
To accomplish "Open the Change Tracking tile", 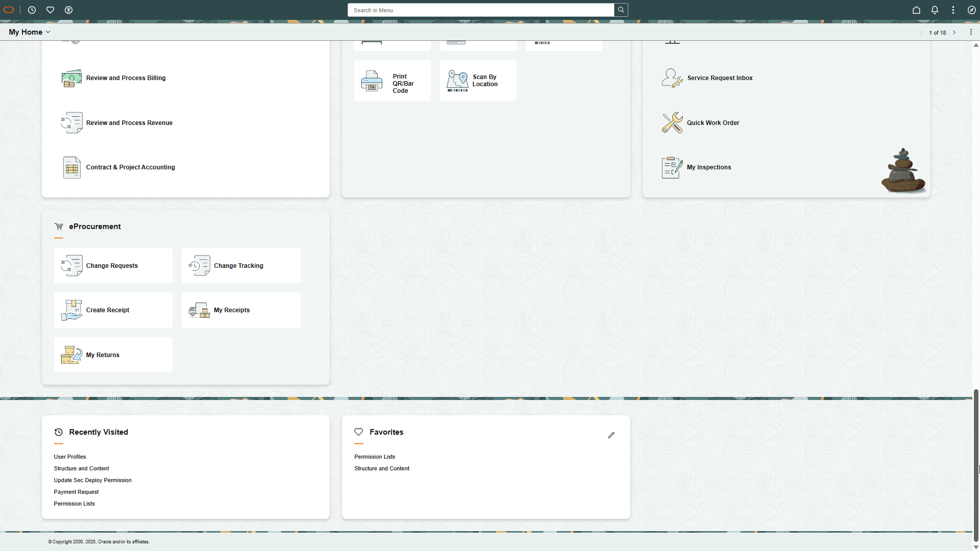I will [240, 265].
